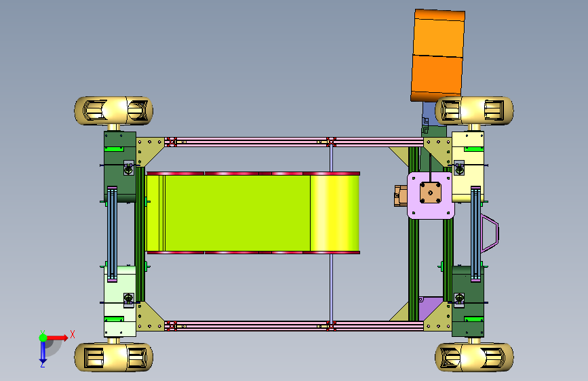This screenshot has width=588, height=381.
Task: Select the purple triangular plate near the lower right corner
Action: click(429, 308)
